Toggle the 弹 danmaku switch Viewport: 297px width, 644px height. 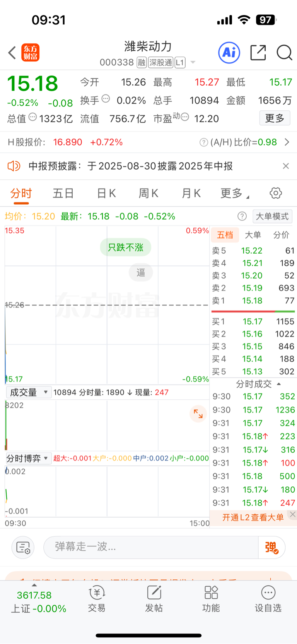click(272, 547)
